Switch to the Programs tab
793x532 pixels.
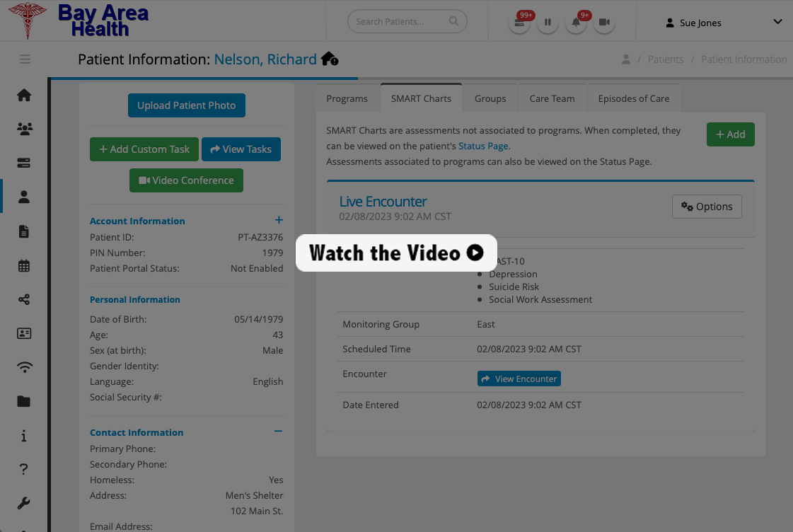tap(347, 98)
